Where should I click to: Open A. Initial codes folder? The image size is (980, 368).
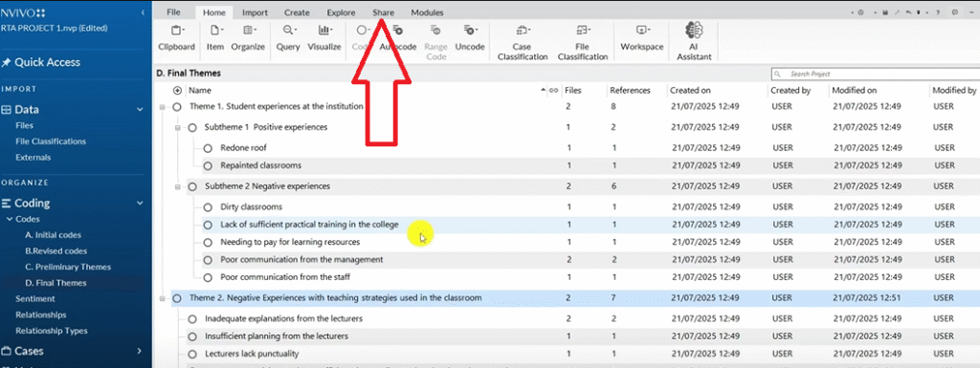[x=54, y=235]
